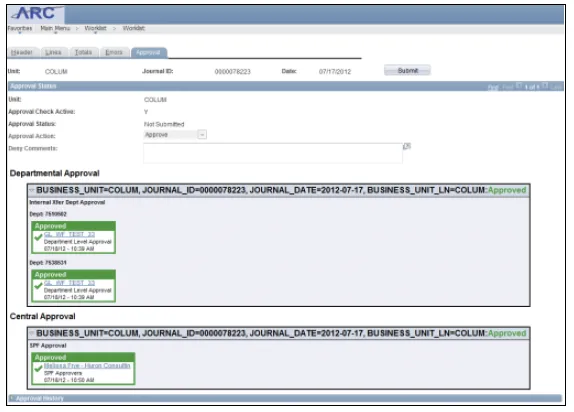Click the green checkmark under Dept 7510502

[x=38, y=237]
